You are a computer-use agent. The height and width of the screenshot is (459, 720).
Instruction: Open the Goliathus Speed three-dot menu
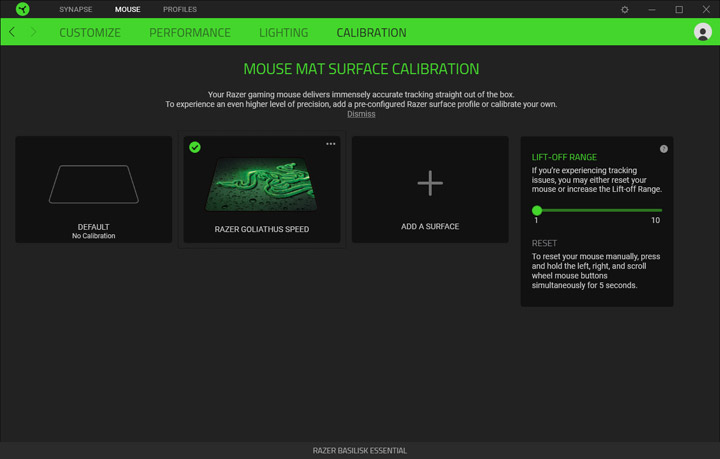[x=331, y=144]
